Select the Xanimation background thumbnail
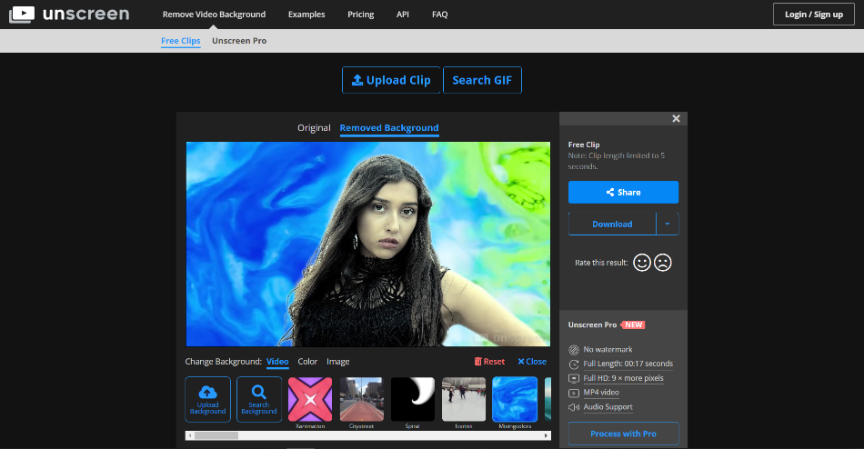 [310, 398]
